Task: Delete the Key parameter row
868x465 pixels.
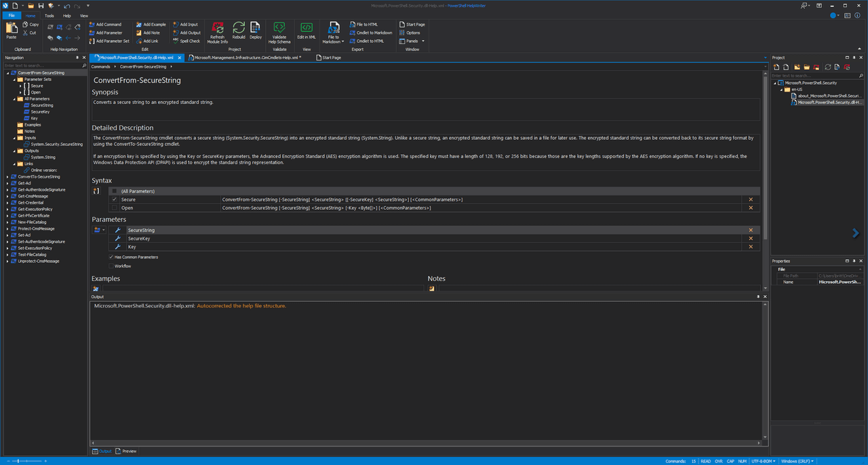Action: pyautogui.click(x=751, y=246)
